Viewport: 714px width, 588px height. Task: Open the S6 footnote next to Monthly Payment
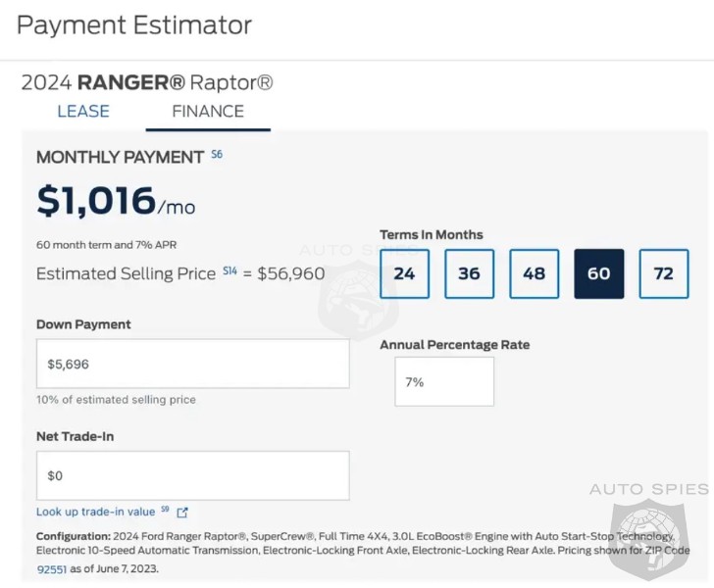click(217, 154)
